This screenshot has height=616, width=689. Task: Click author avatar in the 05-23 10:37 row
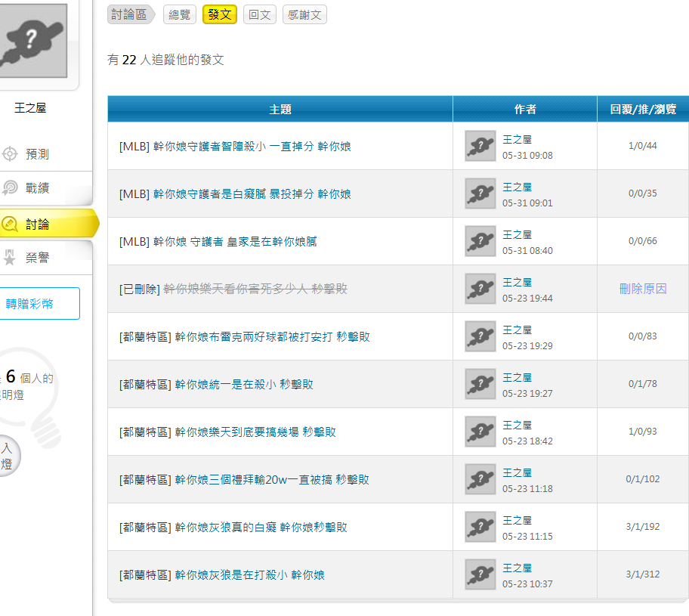point(480,574)
